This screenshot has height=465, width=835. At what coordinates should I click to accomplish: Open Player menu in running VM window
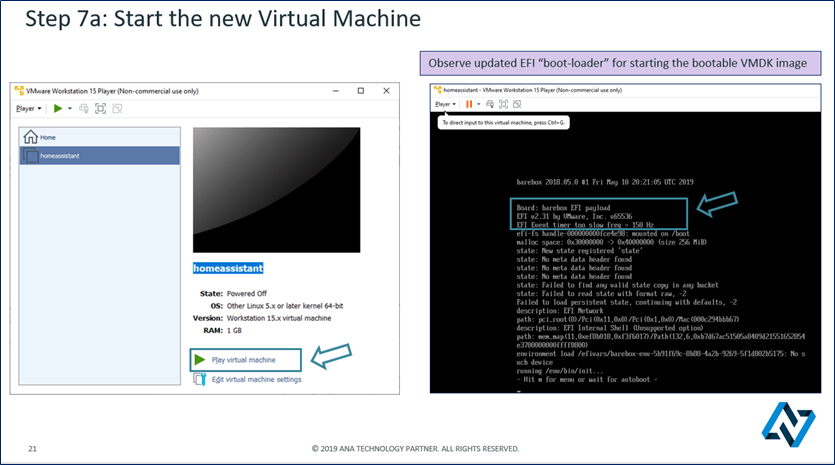pos(445,103)
